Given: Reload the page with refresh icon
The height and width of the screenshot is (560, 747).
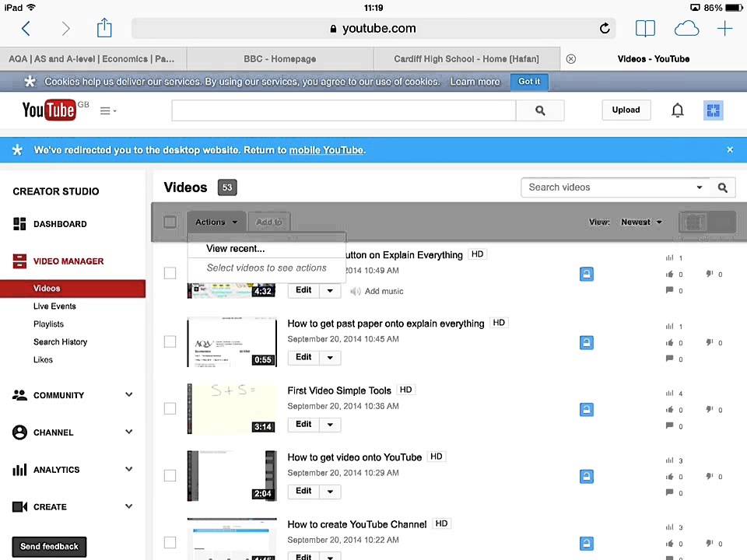Looking at the screenshot, I should pos(605,29).
